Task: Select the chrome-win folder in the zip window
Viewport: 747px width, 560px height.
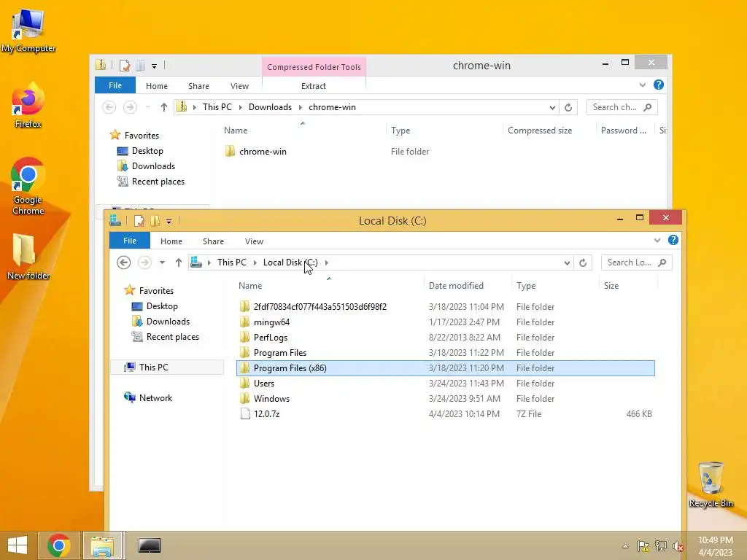Action: click(x=263, y=152)
